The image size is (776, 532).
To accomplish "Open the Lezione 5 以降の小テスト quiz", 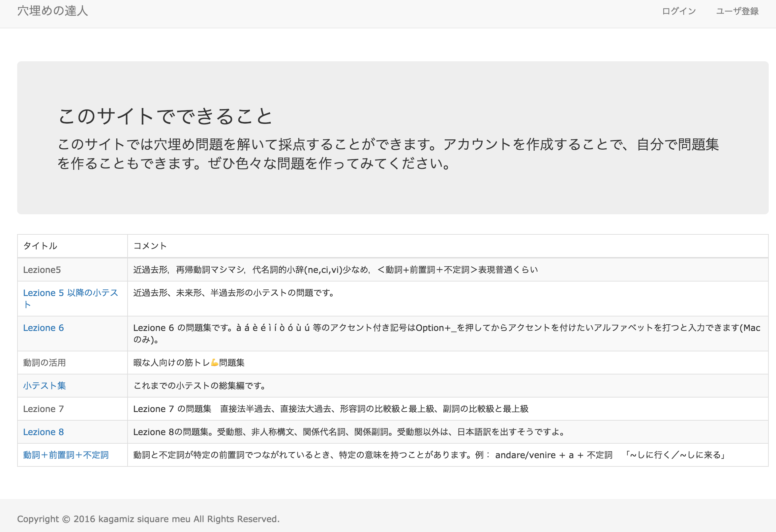I will [x=70, y=293].
